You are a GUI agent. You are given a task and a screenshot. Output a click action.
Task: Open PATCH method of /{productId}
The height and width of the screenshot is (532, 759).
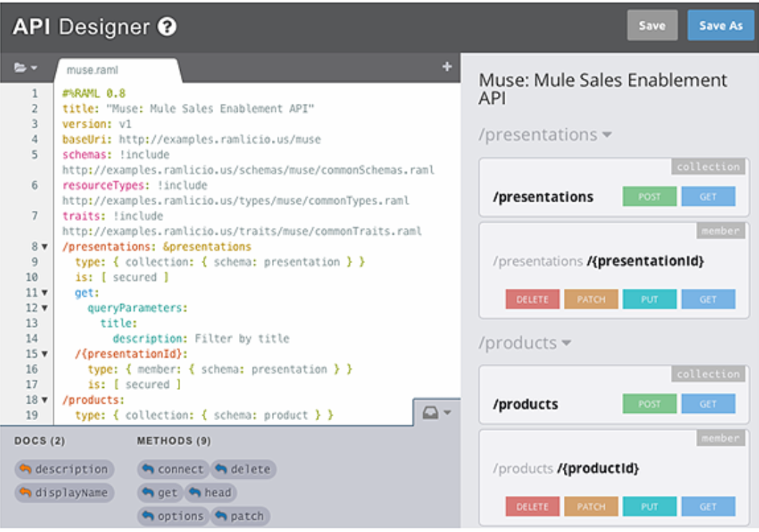pos(591,506)
